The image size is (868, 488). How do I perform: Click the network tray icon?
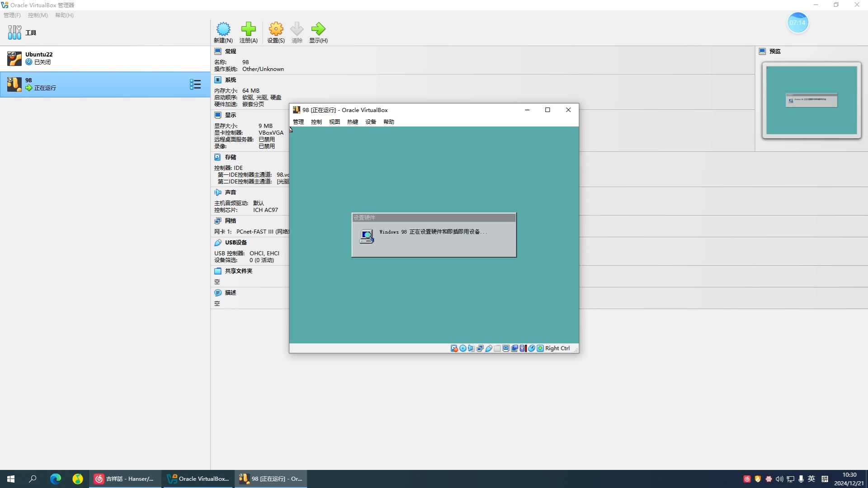pos(790,479)
